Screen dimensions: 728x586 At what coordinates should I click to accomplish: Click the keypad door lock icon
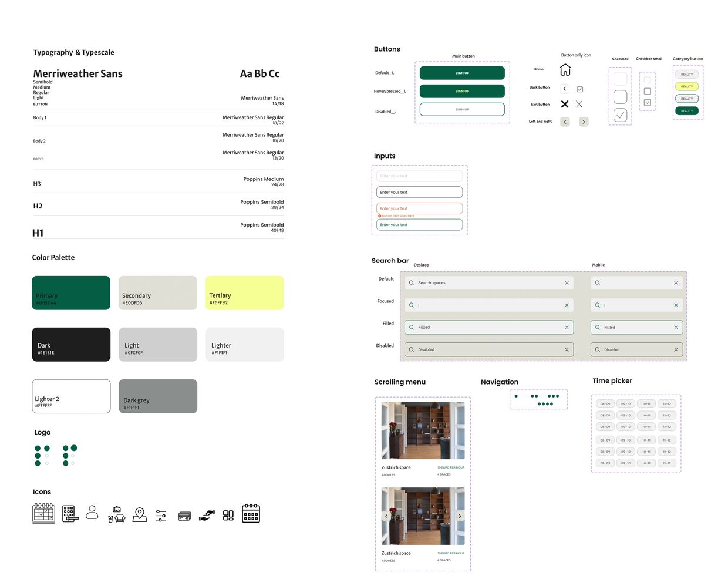click(70, 514)
